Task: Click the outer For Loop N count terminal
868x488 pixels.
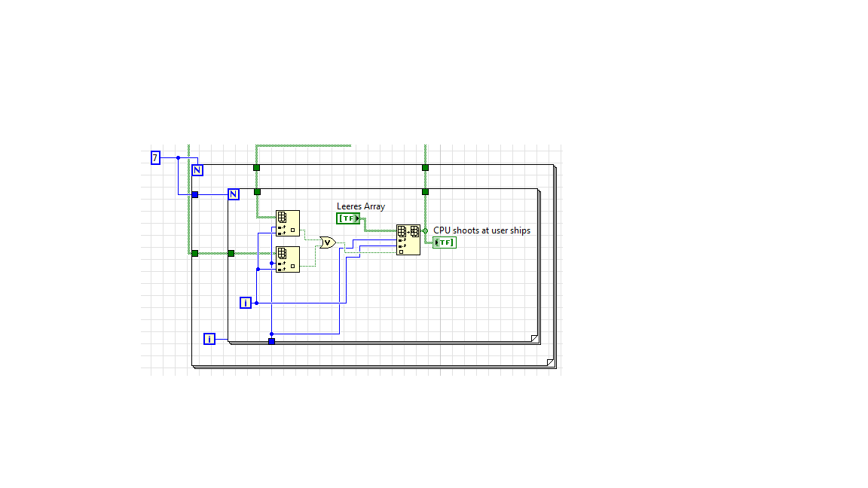Action: [197, 170]
